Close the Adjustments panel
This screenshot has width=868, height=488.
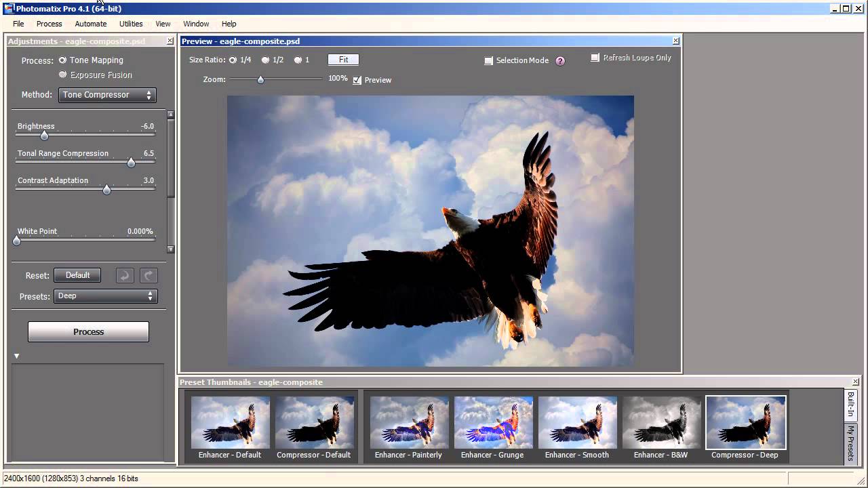coord(170,41)
